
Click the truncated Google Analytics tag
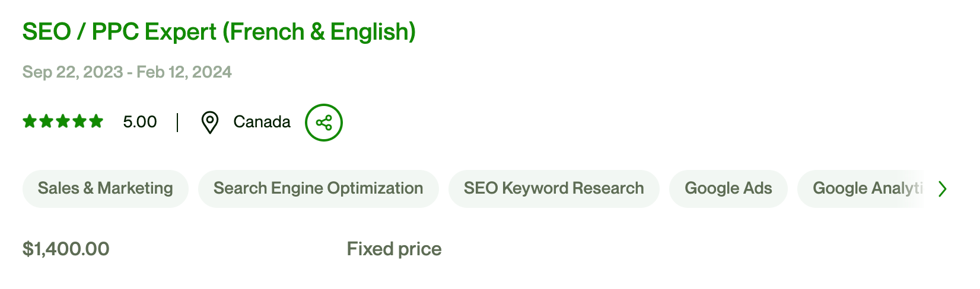[866, 189]
